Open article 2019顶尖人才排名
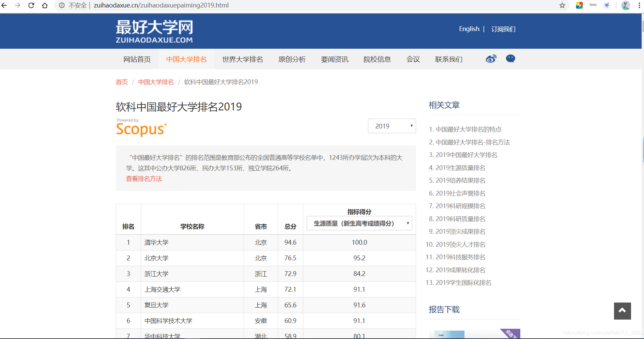Image resolution: width=644 pixels, height=339 pixels. pyautogui.click(x=460, y=245)
